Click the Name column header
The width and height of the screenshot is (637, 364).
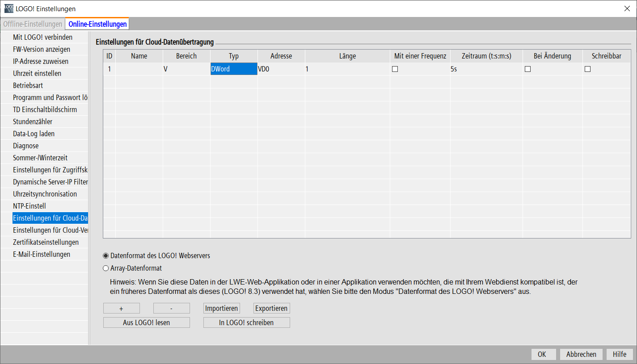pos(139,56)
